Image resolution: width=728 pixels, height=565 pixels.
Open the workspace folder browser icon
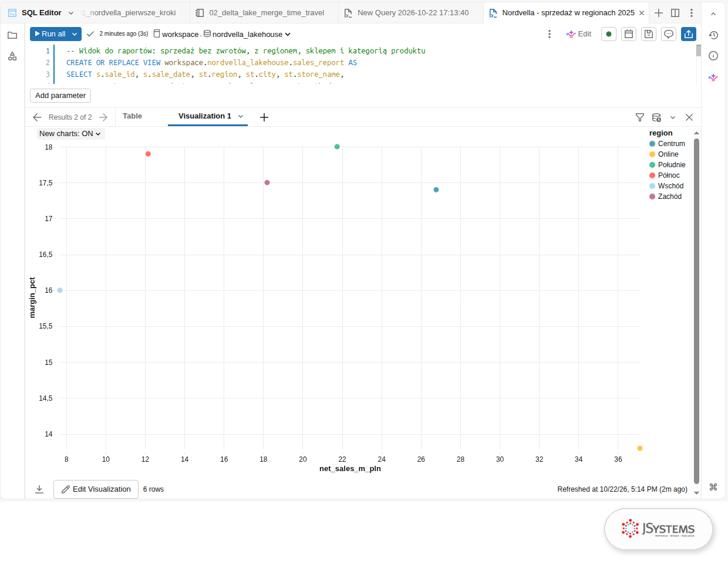click(x=12, y=35)
